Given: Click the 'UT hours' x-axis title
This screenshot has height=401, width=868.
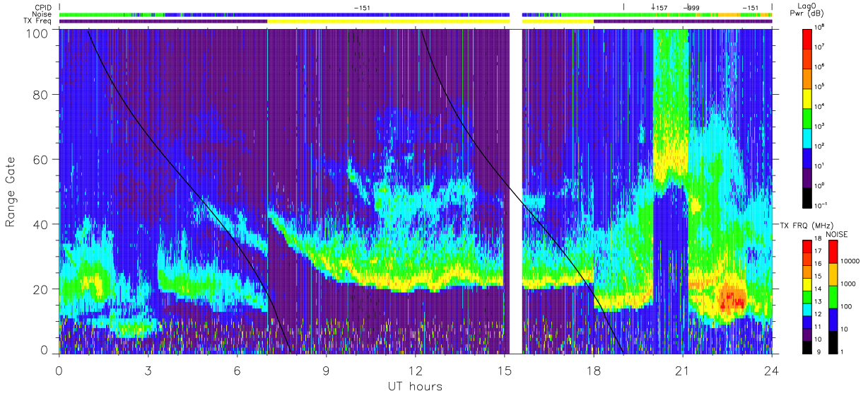Looking at the screenshot, I should (415, 386).
